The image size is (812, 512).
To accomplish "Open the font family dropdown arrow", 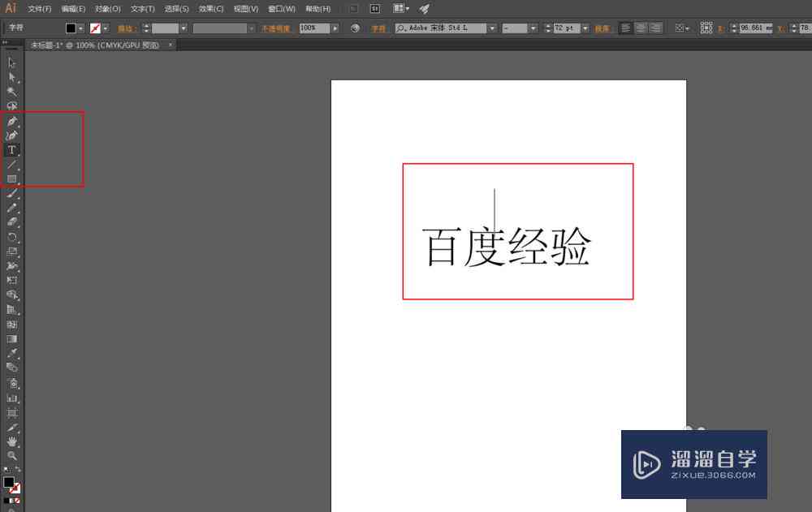I will click(x=492, y=28).
